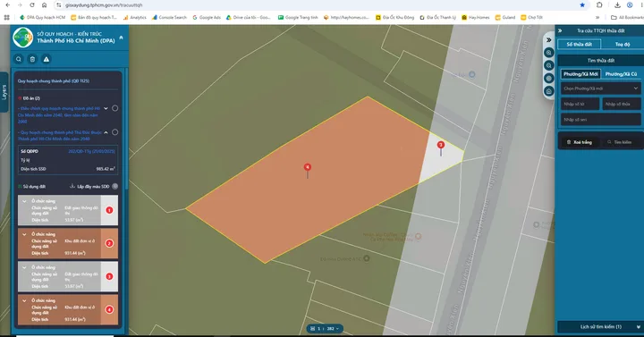Click the Xoá trắng button
Image resolution: width=644 pixels, height=337 pixels.
[x=579, y=142]
